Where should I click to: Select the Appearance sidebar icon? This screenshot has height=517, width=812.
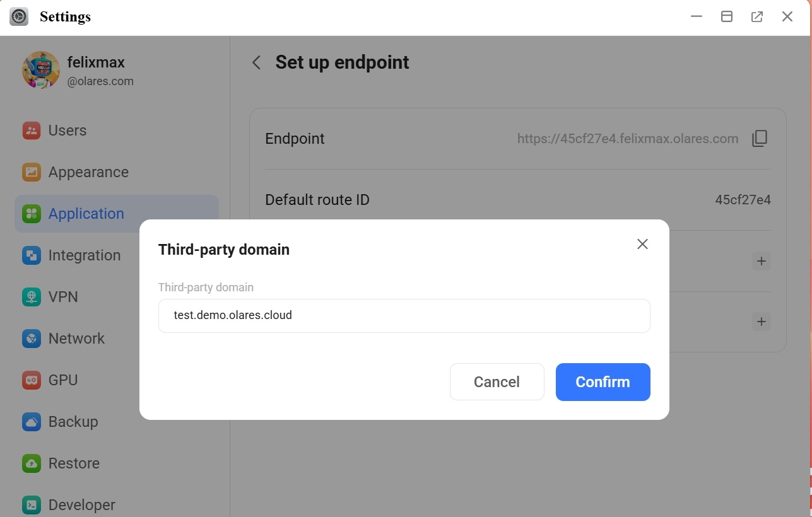[x=31, y=172]
